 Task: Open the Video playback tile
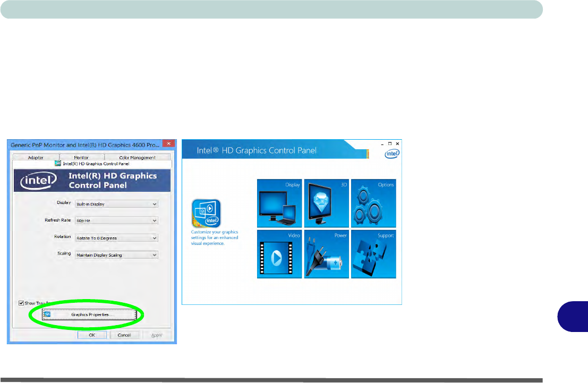pos(279,254)
